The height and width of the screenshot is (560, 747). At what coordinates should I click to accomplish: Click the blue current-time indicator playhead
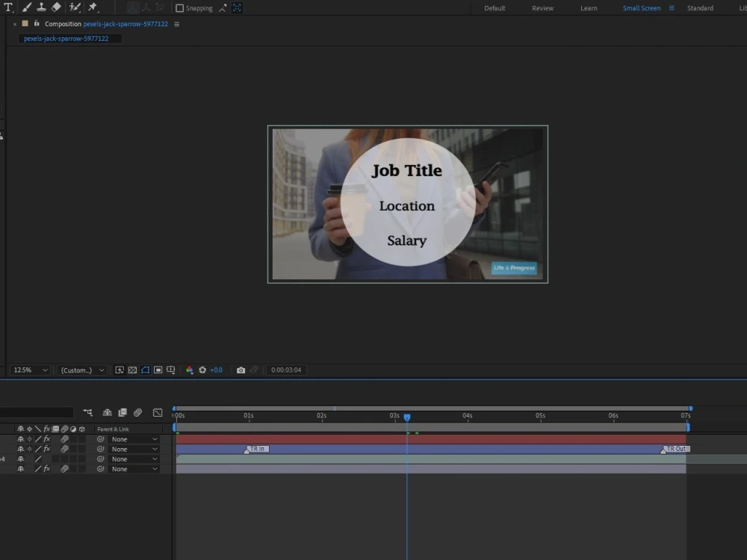tap(407, 417)
